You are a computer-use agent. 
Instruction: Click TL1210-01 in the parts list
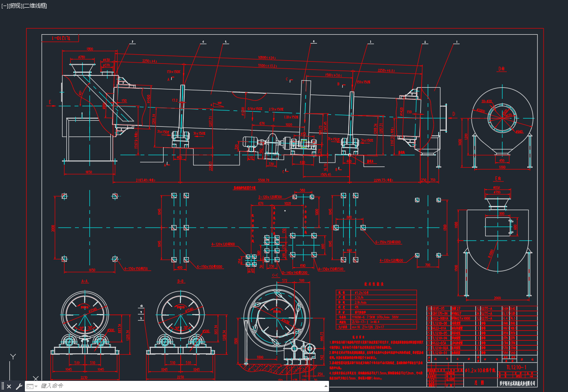click(x=439, y=353)
